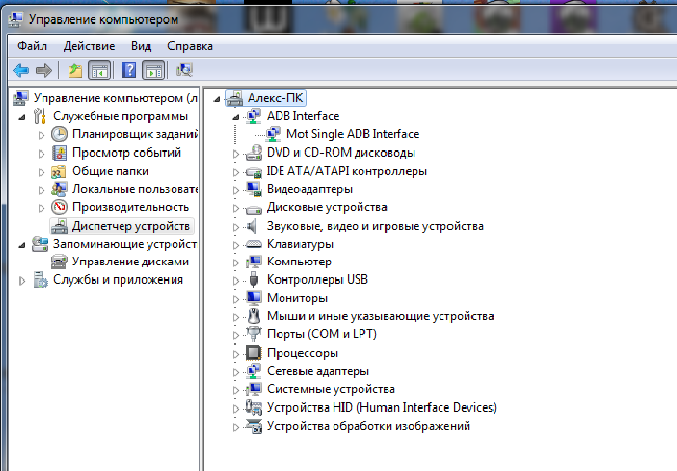Click the Mot Single ADB Interface device icon
The height and width of the screenshot is (471, 677).
pyautogui.click(x=273, y=134)
